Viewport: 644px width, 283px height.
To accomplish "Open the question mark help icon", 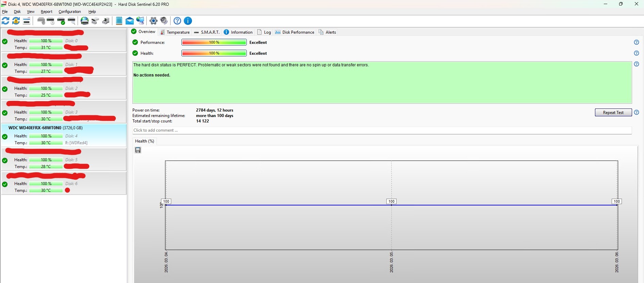I will pos(177,21).
